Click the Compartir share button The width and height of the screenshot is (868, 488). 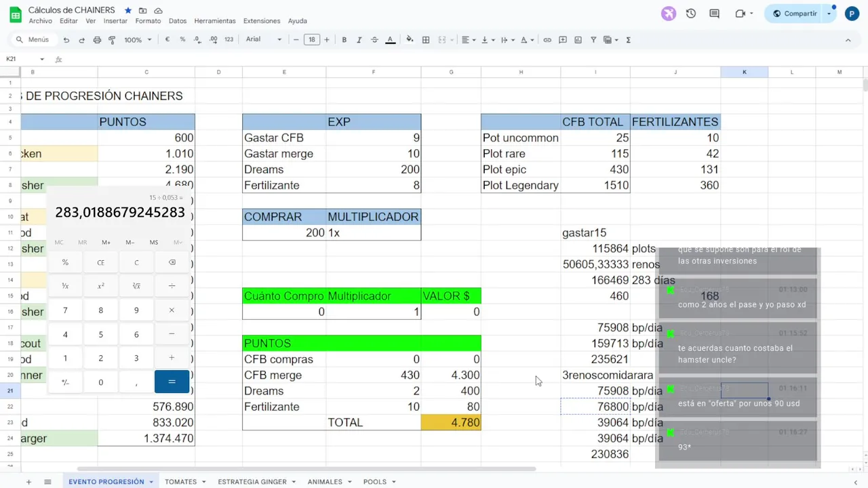pyautogui.click(x=794, y=14)
